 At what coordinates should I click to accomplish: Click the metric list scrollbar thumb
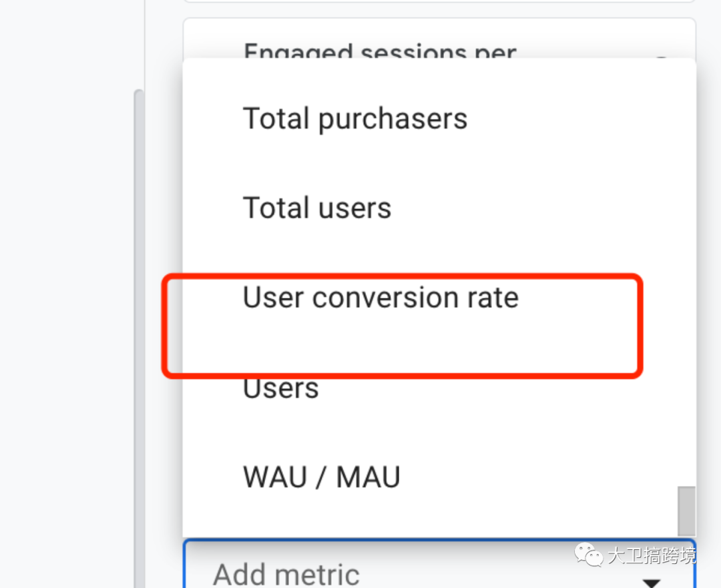(686, 511)
